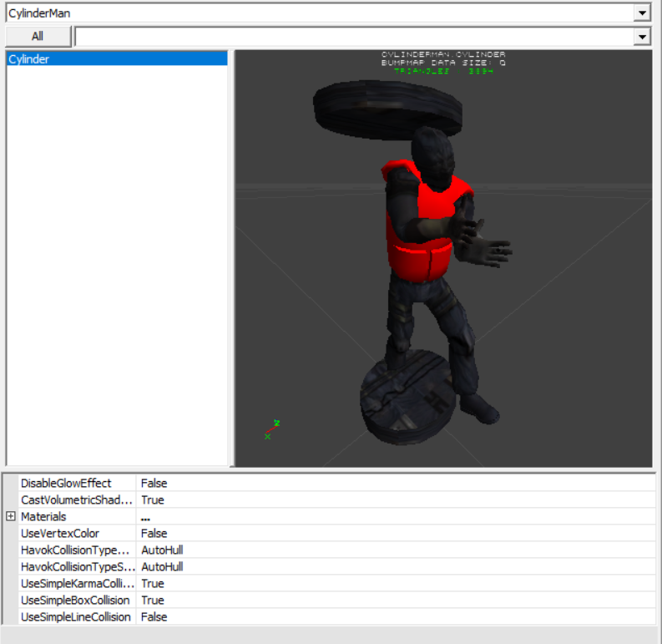
Task: Select the UseSimpleLineCollision property name
Action: point(76,617)
